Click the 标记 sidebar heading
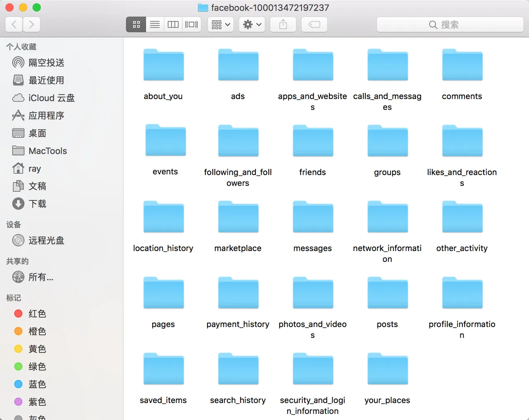 [x=14, y=298]
